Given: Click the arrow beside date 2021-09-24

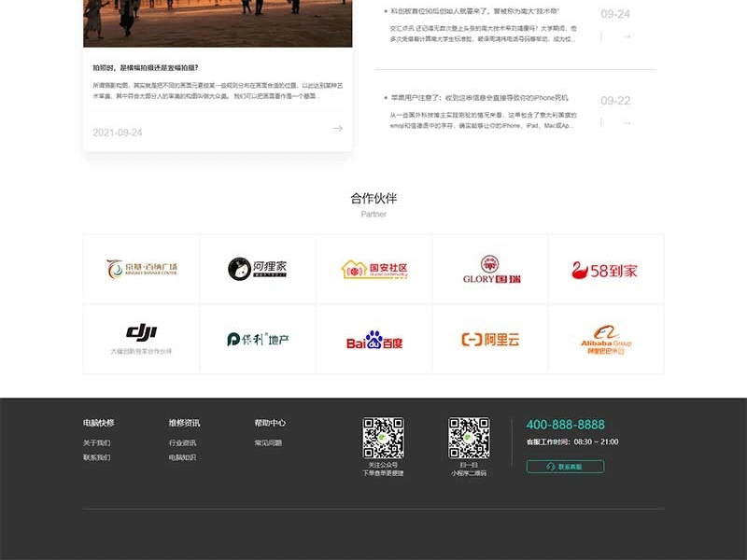Looking at the screenshot, I should pos(338,128).
